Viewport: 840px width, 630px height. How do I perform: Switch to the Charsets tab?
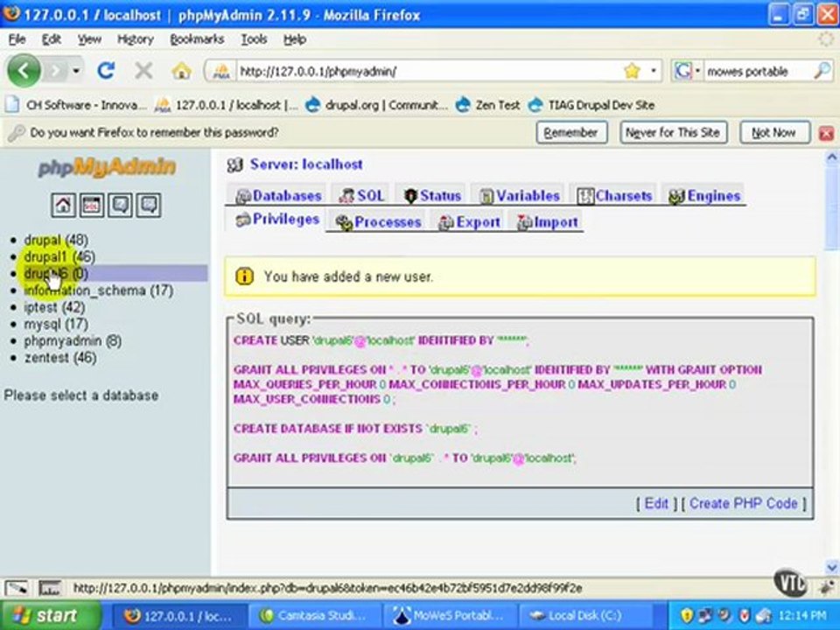(614, 195)
